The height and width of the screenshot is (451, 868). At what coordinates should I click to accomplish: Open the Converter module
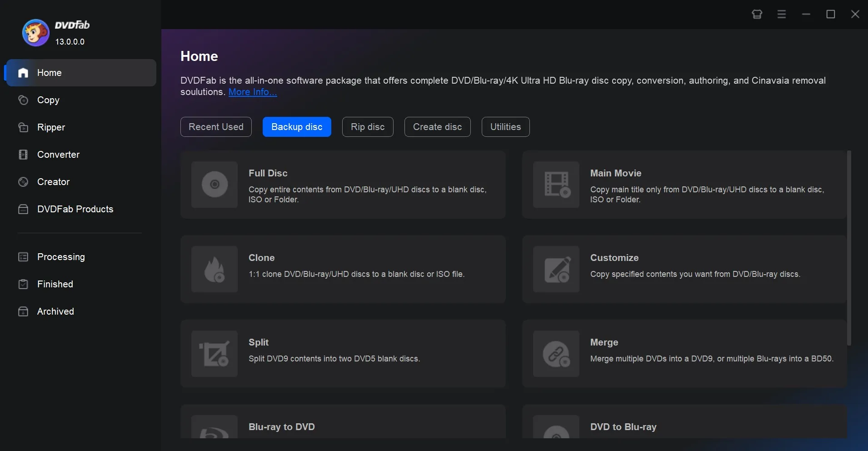click(x=58, y=155)
